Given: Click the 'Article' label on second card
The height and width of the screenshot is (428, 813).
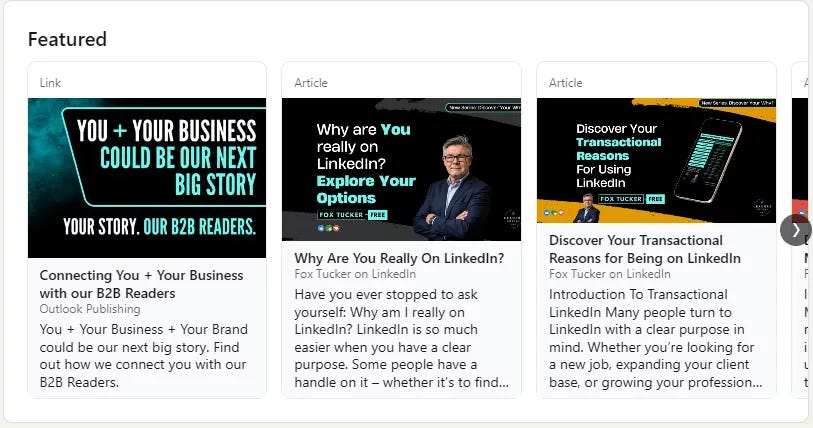Looking at the screenshot, I should pyautogui.click(x=311, y=83).
